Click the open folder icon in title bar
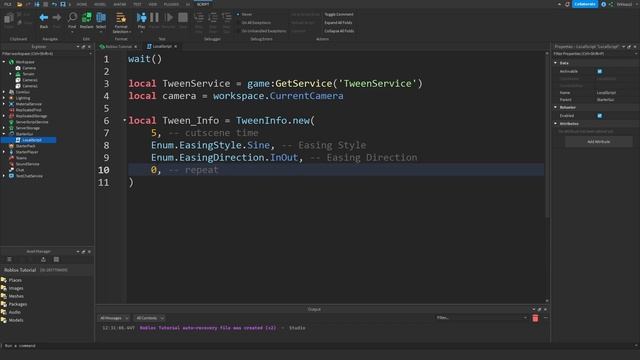 point(19,4)
